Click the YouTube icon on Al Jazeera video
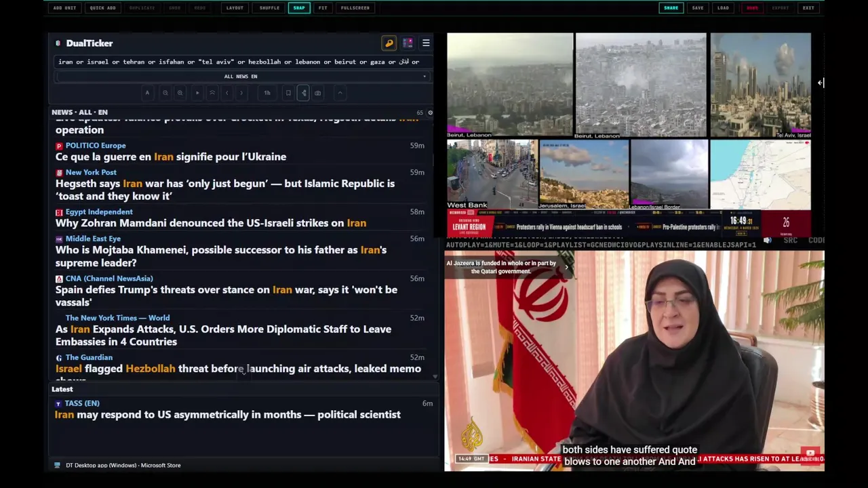Viewport: 868px width, 488px height. pyautogui.click(x=810, y=453)
